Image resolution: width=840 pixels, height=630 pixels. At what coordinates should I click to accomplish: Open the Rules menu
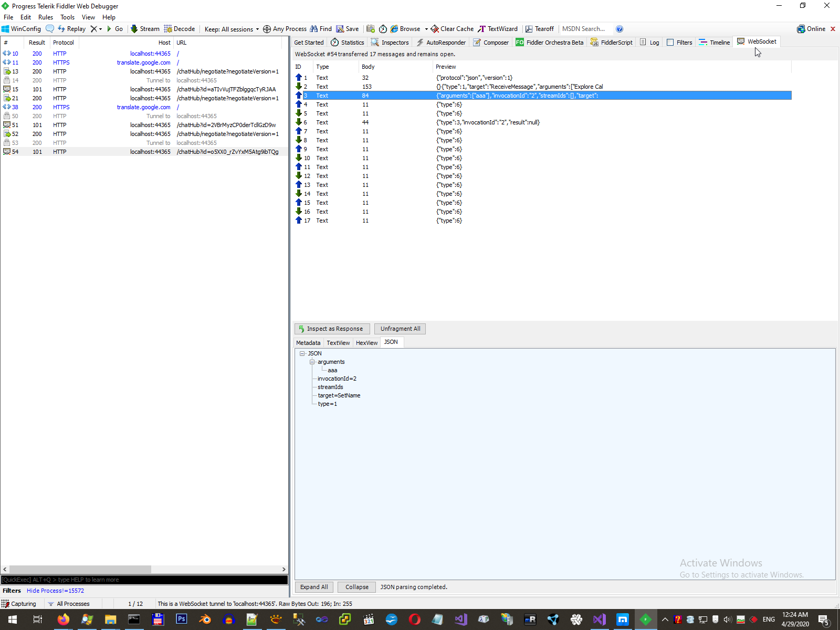coord(46,17)
